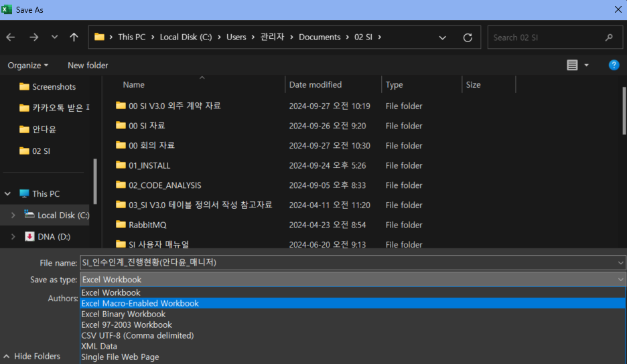Choose Excel Macro-Enabled Workbook type
Viewport: 627px width, 364px height.
pyautogui.click(x=352, y=304)
